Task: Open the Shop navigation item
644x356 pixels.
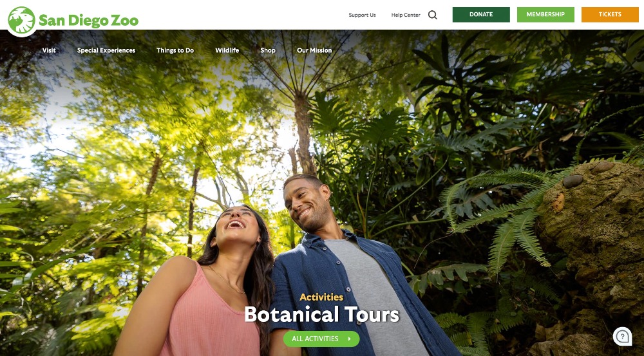Action: coord(268,50)
